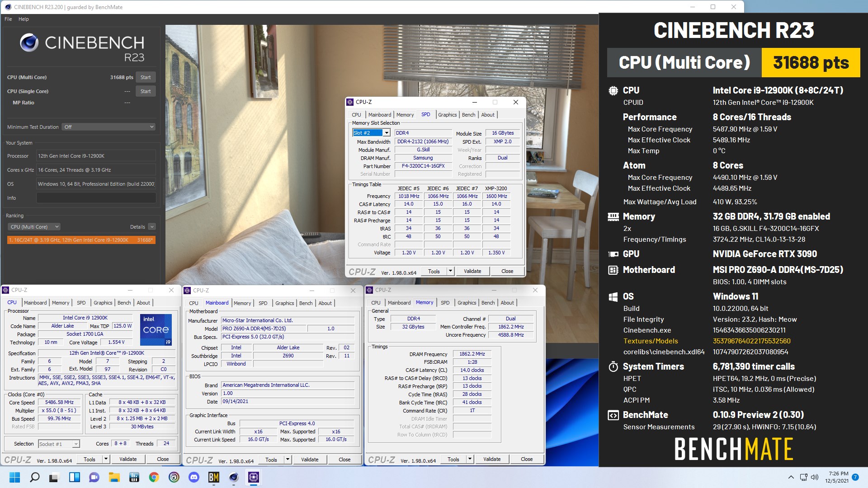Click Memory icon in BenchMate panel
This screenshot has width=868, height=488.
[613, 216]
